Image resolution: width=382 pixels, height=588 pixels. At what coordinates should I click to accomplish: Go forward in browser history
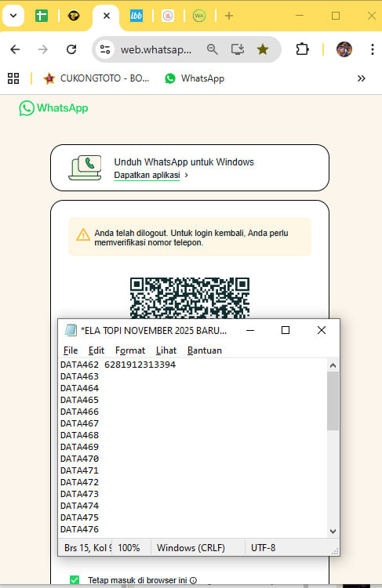click(43, 49)
